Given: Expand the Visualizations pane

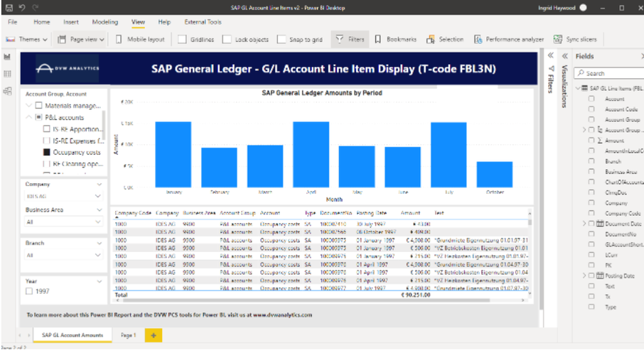Looking at the screenshot, I should [564, 56].
